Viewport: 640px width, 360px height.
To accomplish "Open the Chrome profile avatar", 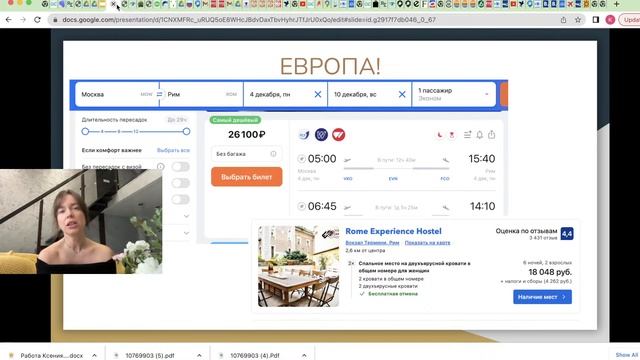I will point(610,20).
